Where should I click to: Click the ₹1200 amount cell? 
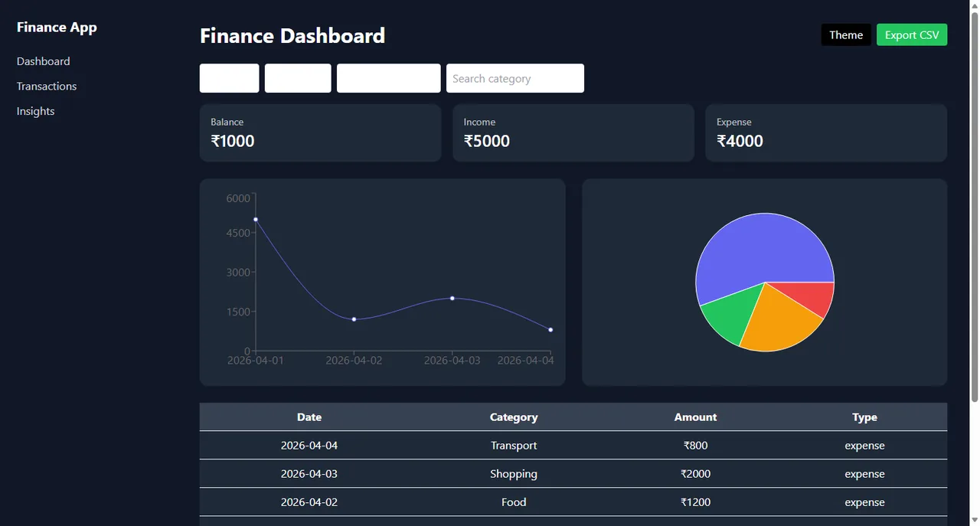[695, 502]
